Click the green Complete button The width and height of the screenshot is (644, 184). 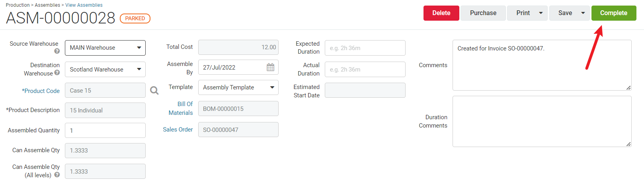pyautogui.click(x=614, y=13)
